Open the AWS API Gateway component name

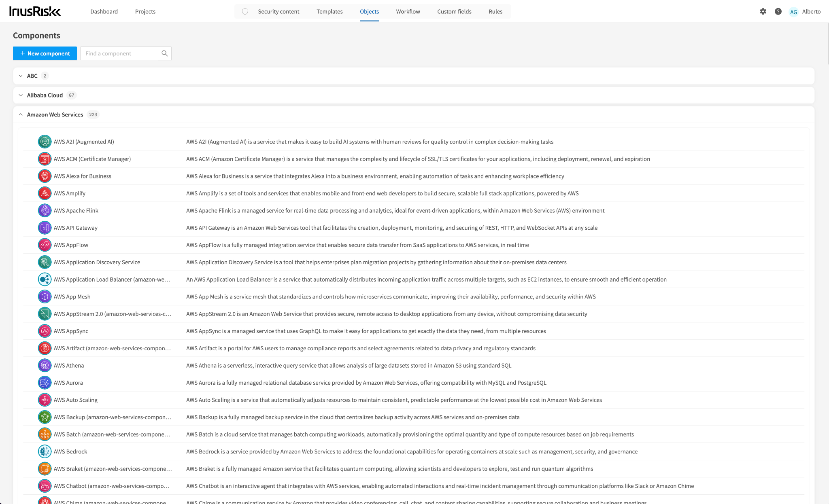[76, 228]
